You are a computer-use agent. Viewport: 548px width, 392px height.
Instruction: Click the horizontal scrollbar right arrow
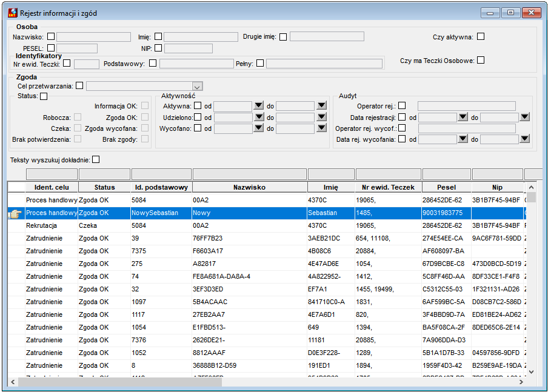click(521, 382)
